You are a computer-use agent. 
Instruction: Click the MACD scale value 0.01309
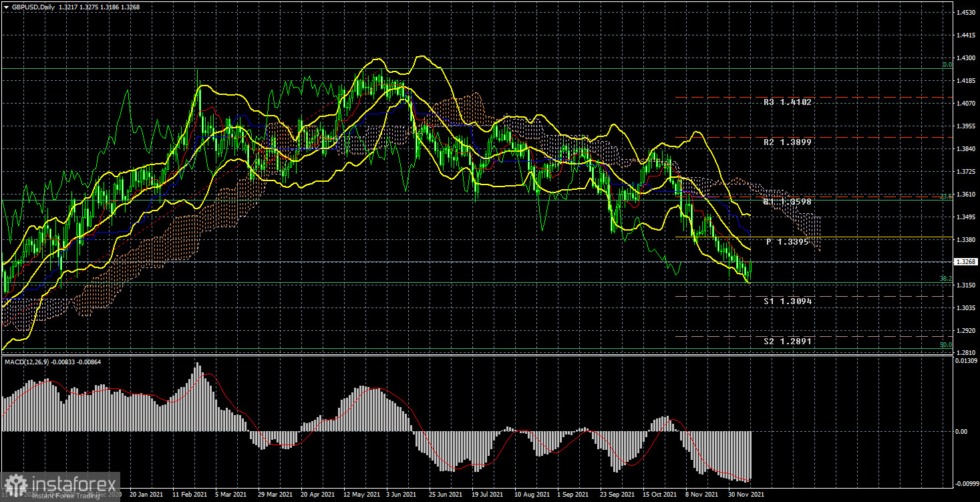pos(966,361)
